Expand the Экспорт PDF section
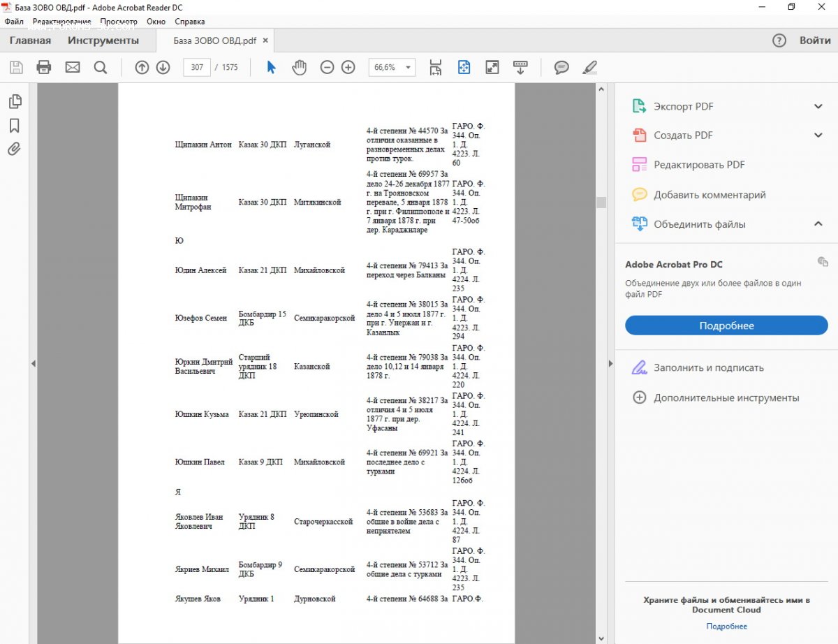This screenshot has width=838, height=644. (818, 106)
